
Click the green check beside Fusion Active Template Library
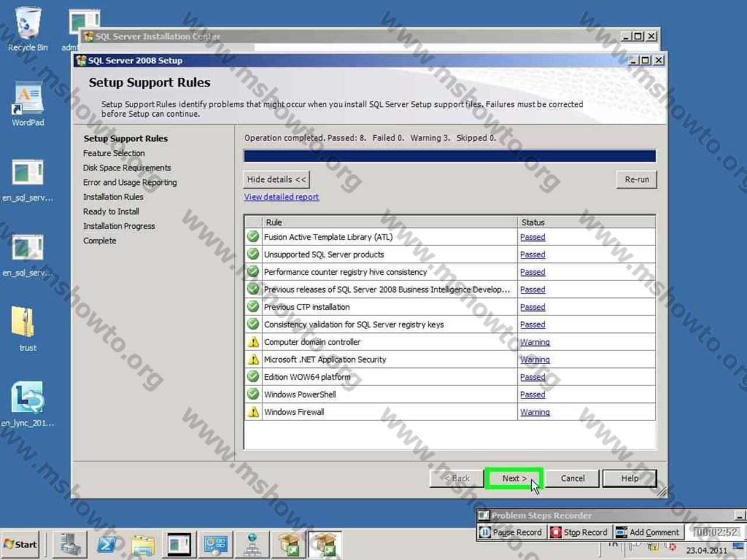click(253, 237)
